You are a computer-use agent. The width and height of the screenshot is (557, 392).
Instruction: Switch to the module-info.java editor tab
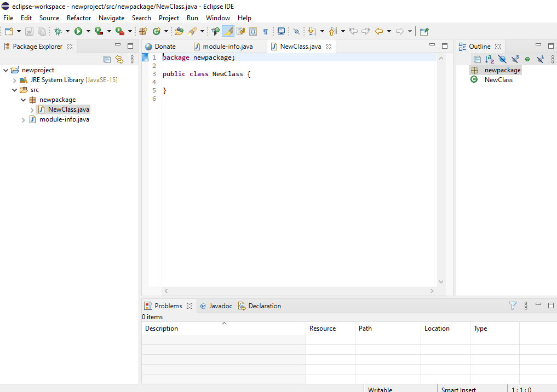[227, 47]
